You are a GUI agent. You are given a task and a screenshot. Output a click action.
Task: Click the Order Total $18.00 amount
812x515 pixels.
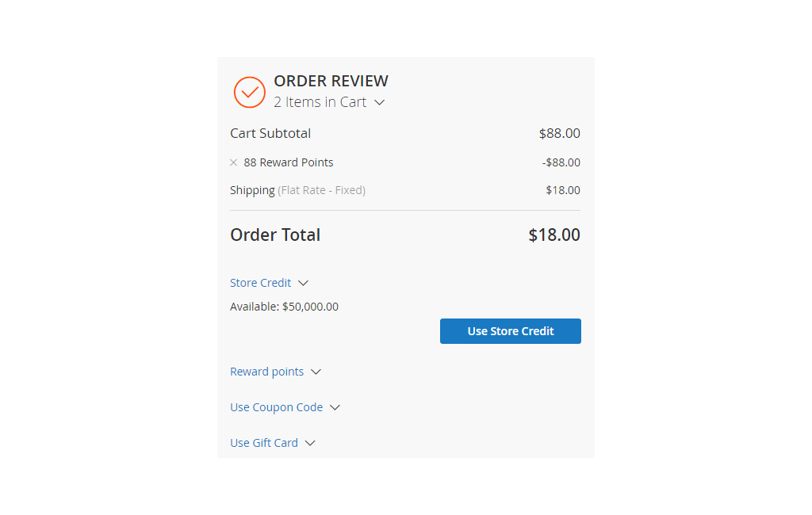[x=554, y=235]
